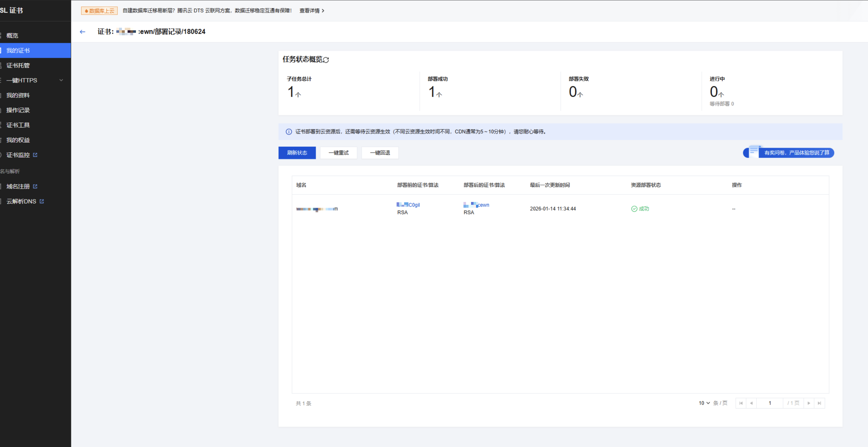Click the page number input field
The height and width of the screenshot is (447, 868).
pos(769,403)
